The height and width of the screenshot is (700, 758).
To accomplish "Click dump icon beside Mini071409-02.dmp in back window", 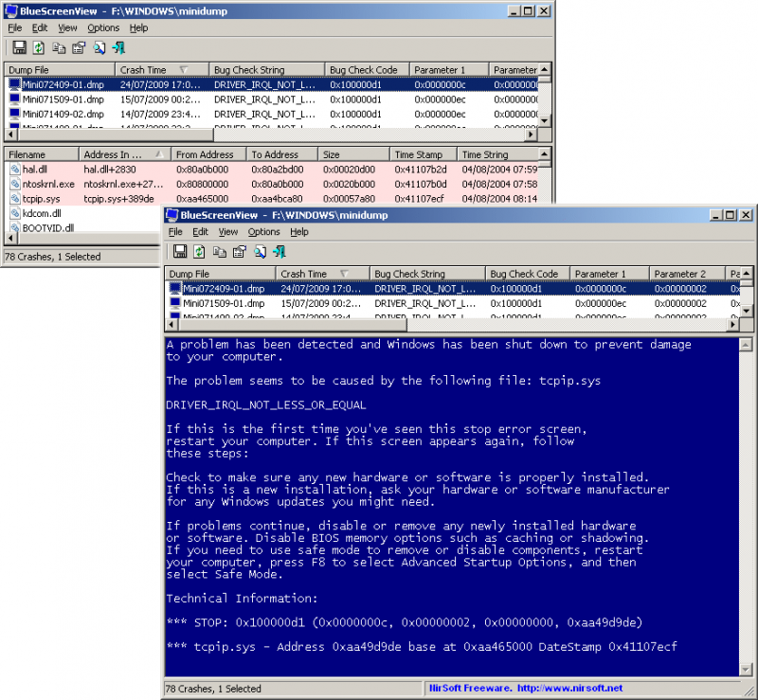I will click(x=15, y=114).
